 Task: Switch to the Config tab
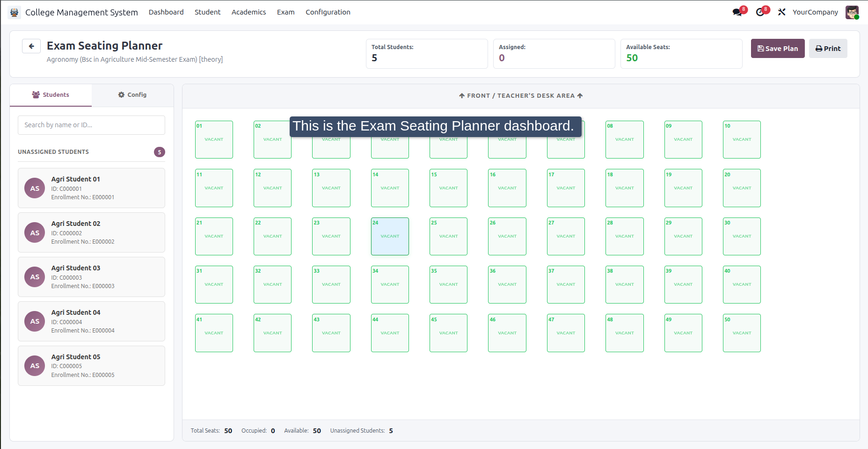point(132,95)
